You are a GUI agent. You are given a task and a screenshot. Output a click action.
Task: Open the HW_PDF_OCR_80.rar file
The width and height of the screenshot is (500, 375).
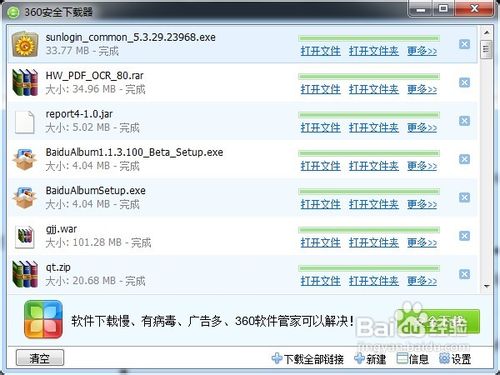[x=320, y=89]
